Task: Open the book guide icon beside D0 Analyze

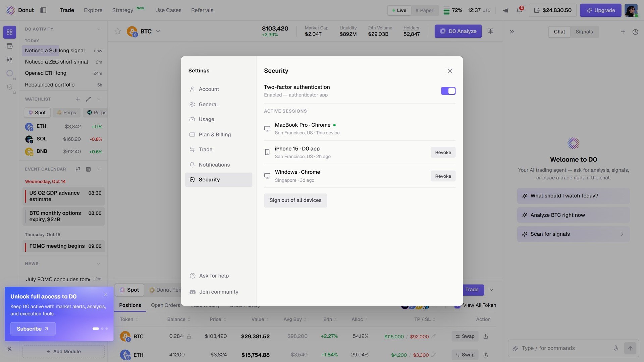Action: (490, 31)
